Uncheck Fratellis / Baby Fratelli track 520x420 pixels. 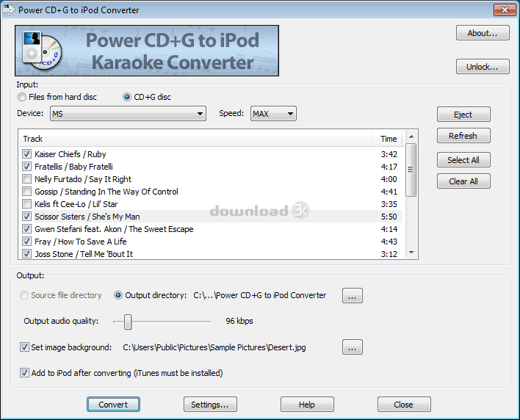pos(27,167)
